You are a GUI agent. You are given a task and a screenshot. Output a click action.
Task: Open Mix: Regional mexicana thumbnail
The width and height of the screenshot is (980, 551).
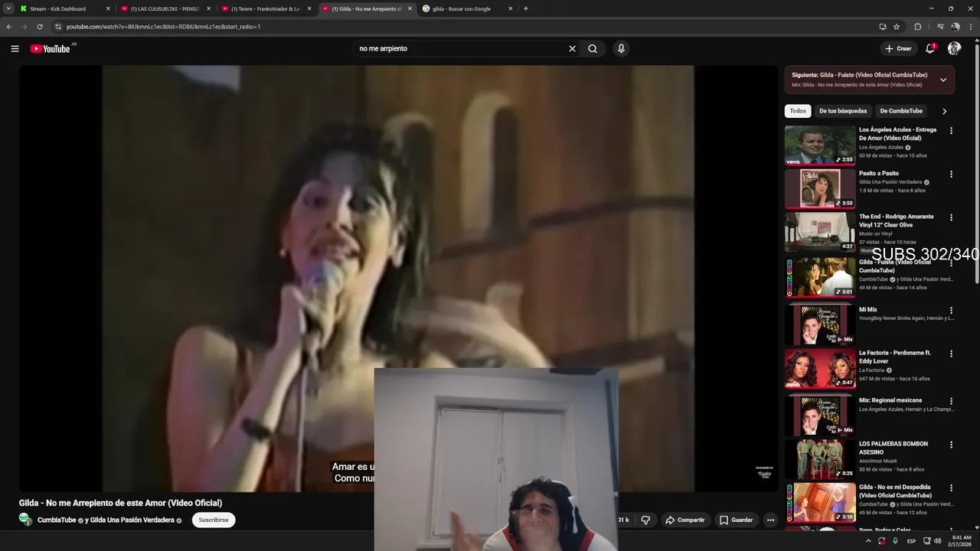820,415
